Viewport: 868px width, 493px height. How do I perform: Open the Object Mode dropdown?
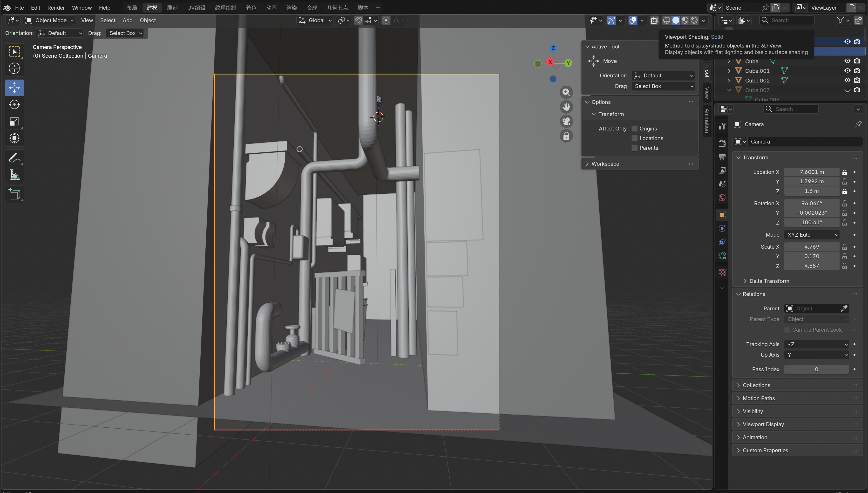click(50, 20)
